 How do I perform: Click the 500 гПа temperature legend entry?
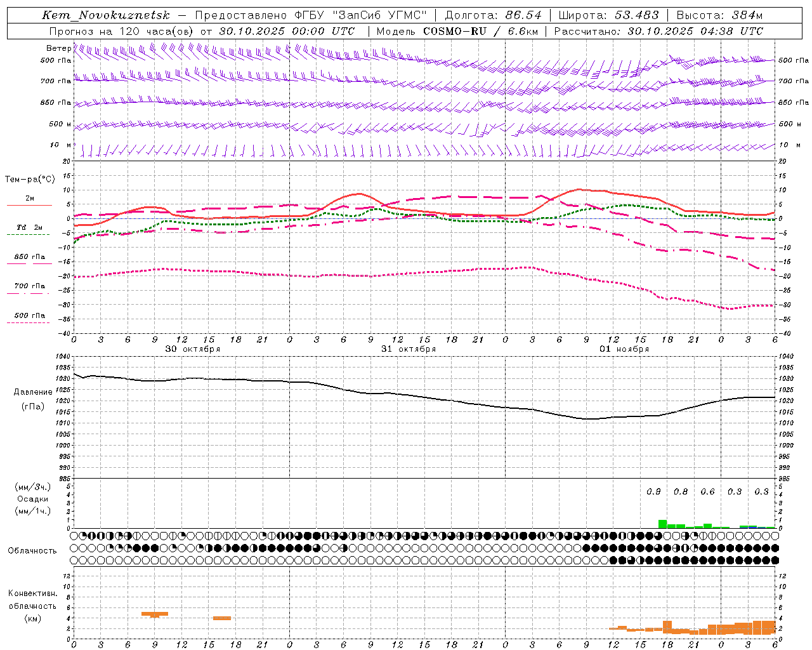tap(29, 315)
